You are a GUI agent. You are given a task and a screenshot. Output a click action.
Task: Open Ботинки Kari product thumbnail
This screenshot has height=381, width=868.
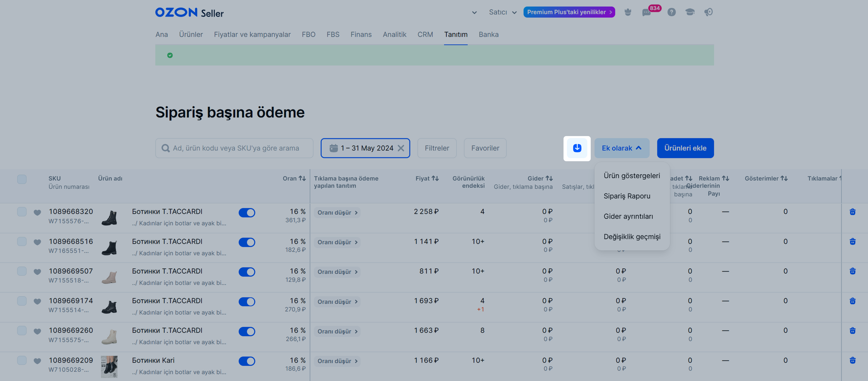pyautogui.click(x=109, y=367)
